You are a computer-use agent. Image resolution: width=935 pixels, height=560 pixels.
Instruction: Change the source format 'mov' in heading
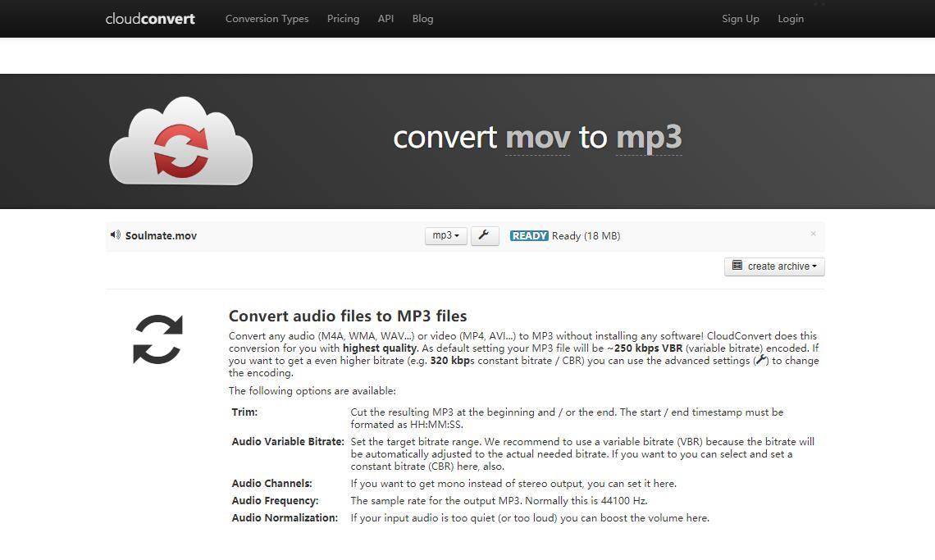538,138
